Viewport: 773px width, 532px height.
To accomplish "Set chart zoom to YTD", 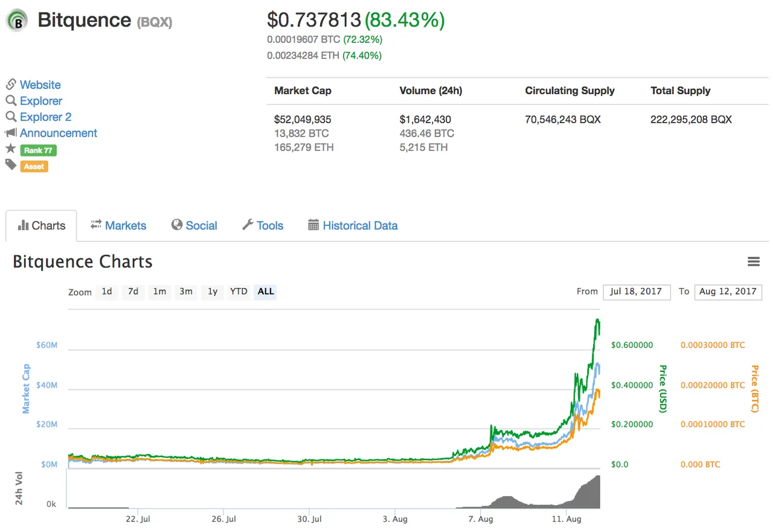I will coord(239,292).
